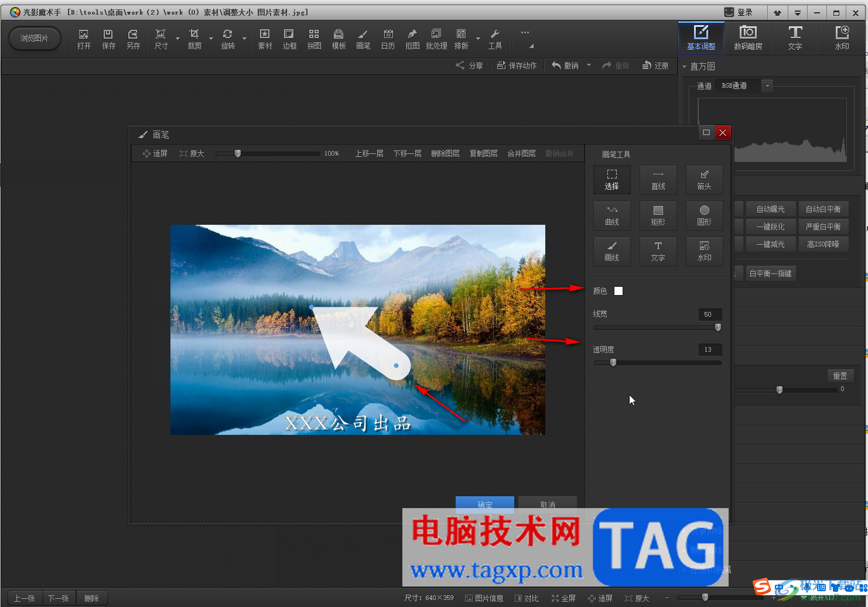Screen dimensions: 868x607
Task: Click the 自动曝光 auto exposure button
Action: 770,209
